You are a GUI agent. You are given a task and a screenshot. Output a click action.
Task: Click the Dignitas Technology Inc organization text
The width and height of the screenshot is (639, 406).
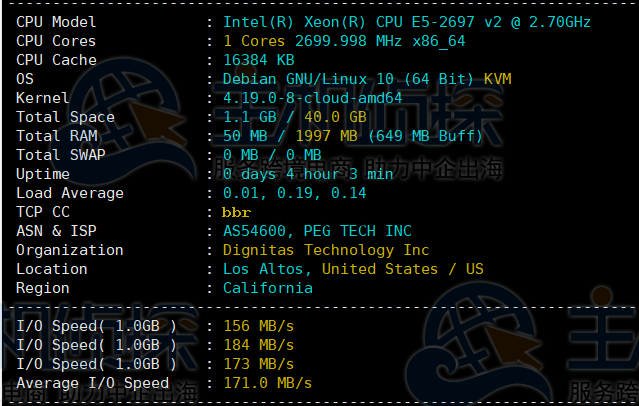(326, 250)
